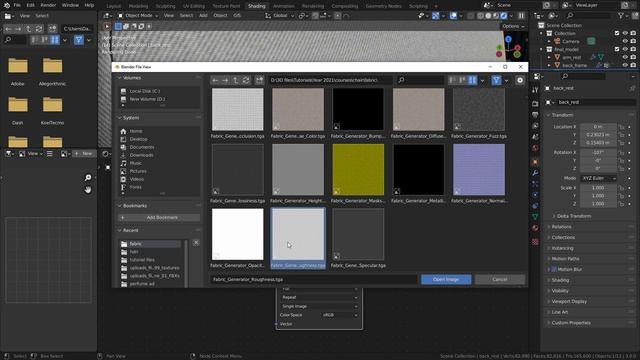Viewport: 640px width, 360px height.
Task: Open File View settings gear
Action: click(520, 80)
